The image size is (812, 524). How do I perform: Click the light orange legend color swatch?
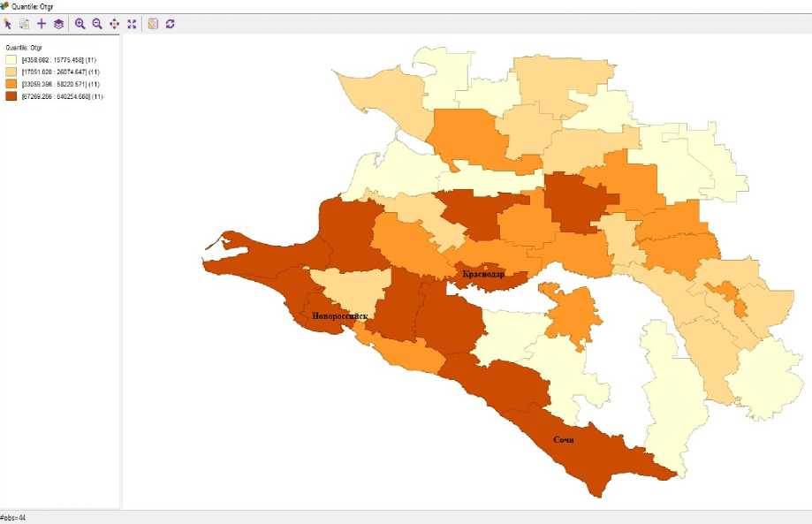click(x=11, y=72)
